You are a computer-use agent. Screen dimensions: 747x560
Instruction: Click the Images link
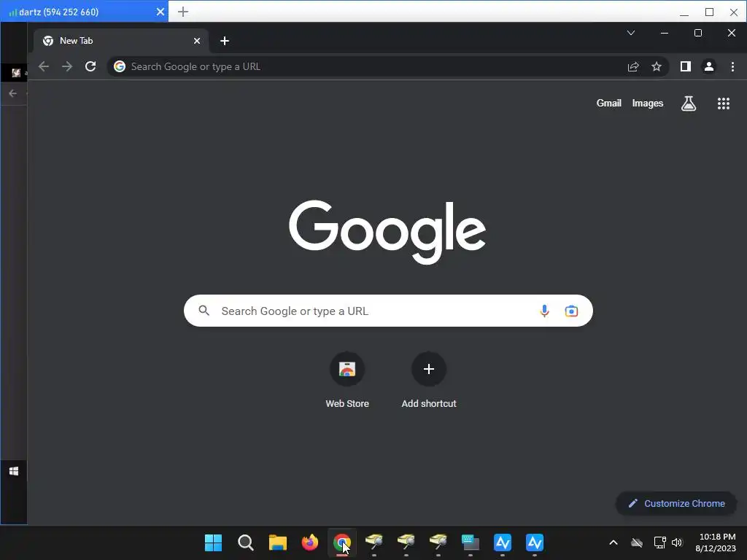pos(648,103)
